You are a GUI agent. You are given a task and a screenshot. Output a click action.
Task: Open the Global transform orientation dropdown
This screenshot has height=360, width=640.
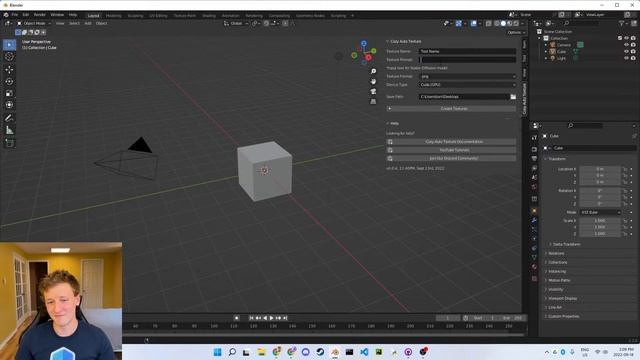click(x=236, y=23)
